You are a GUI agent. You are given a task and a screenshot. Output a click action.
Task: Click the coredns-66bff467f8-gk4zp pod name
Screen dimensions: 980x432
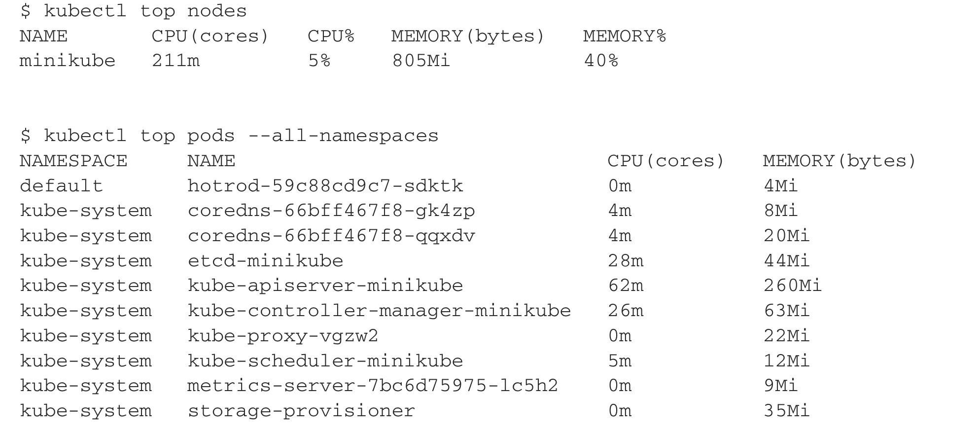pos(331,211)
